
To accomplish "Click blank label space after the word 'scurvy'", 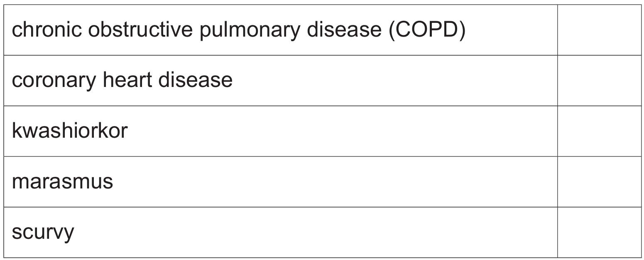I will point(316,232).
